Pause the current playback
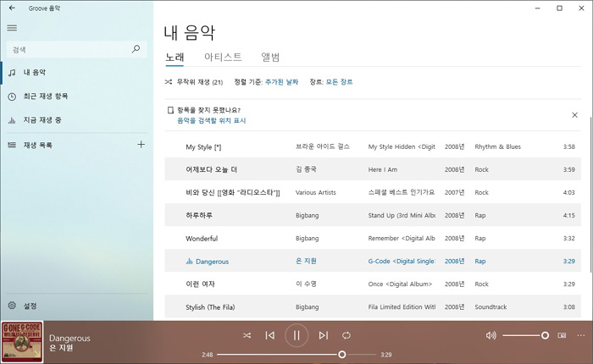Viewport: 593px width, 364px height. click(296, 335)
